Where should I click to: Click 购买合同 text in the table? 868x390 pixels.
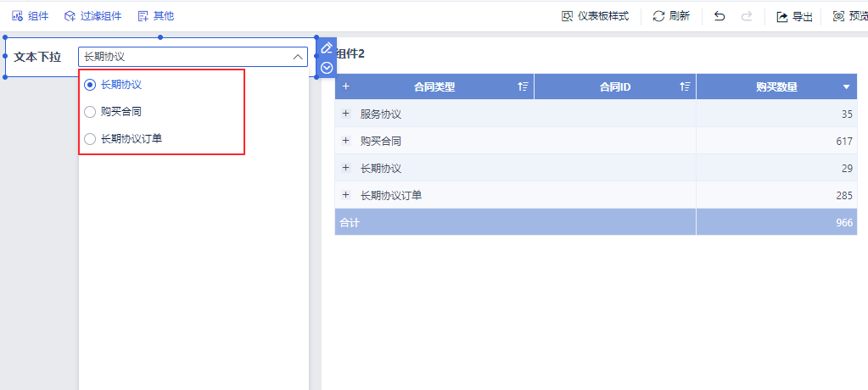click(x=381, y=141)
